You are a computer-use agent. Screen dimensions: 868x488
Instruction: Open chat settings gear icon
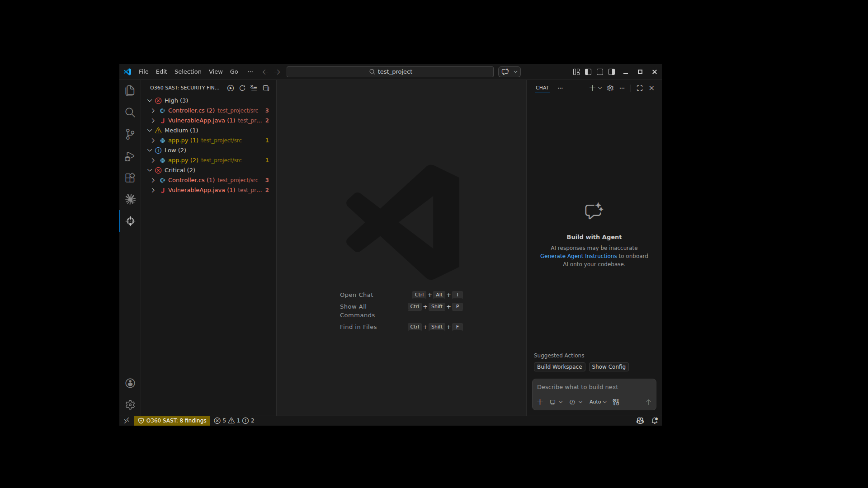[610, 88]
